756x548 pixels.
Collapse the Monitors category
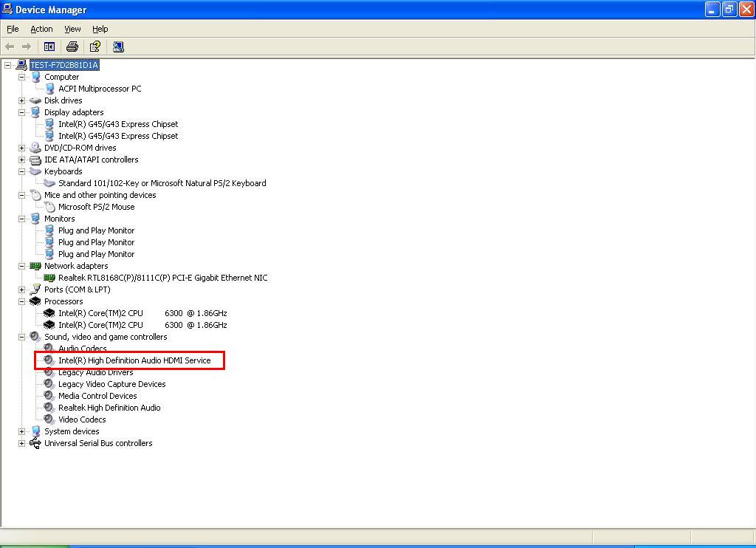click(x=21, y=219)
